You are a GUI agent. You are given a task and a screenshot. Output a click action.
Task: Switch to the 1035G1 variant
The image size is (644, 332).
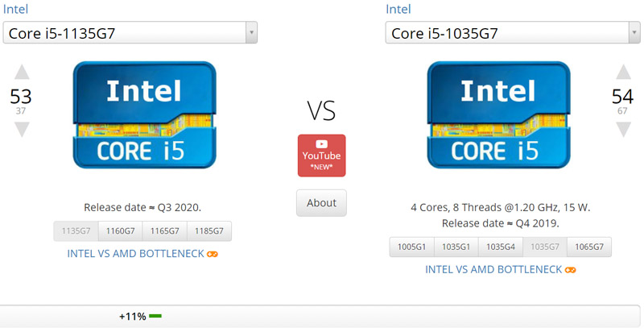pyautogui.click(x=456, y=247)
